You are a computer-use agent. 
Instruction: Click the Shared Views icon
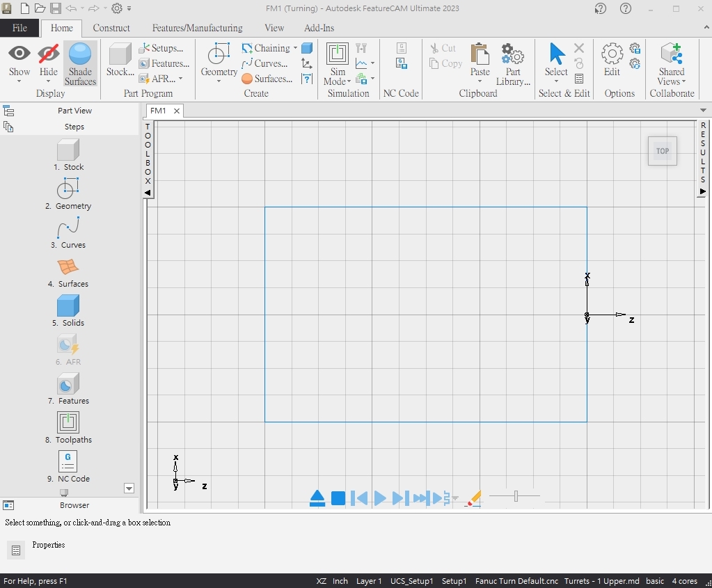pos(672,54)
